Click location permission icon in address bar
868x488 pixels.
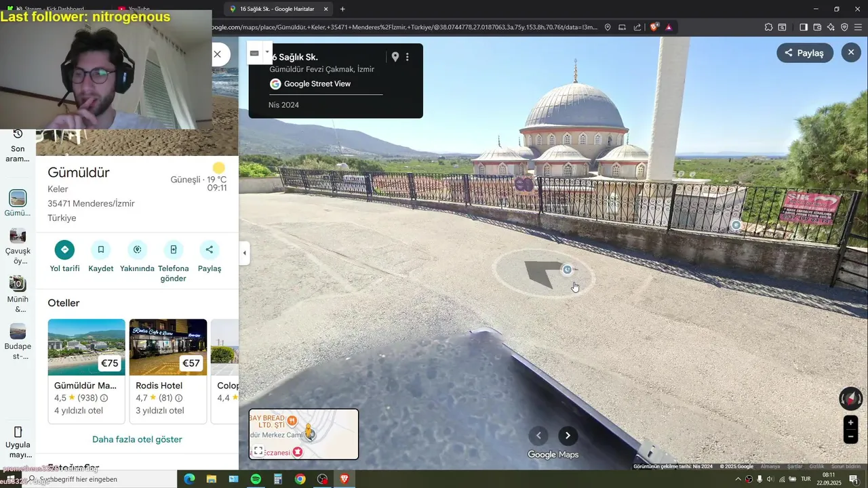coord(608,27)
